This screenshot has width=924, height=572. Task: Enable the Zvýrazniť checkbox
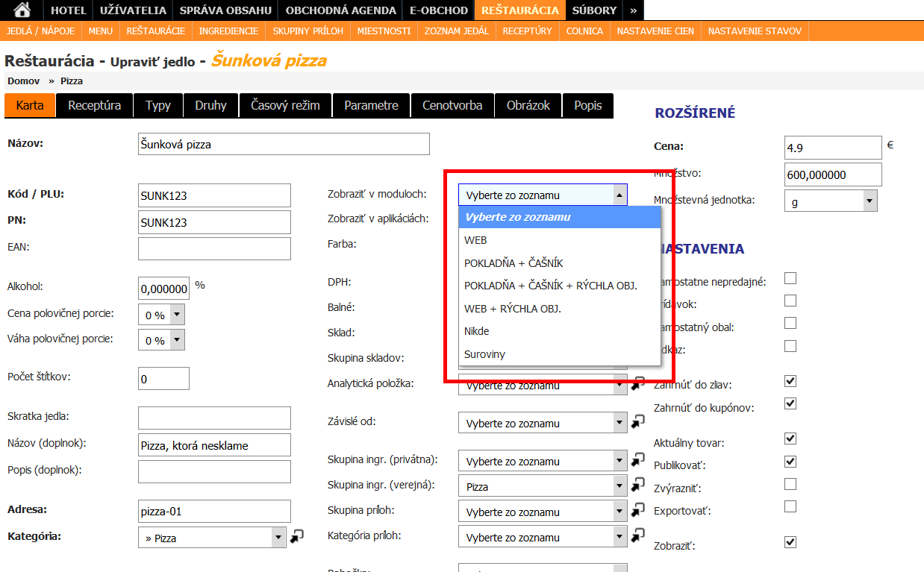tap(790, 484)
